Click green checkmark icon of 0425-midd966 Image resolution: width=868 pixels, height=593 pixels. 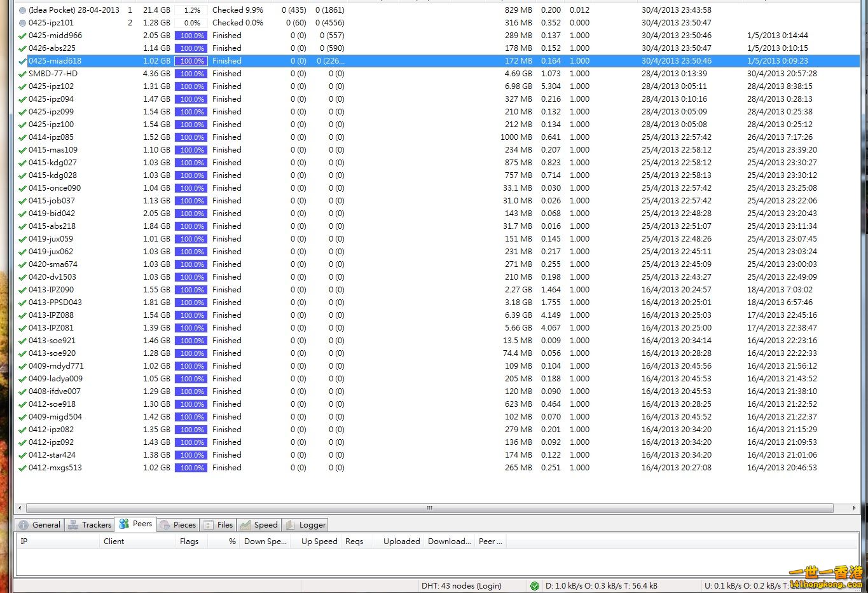tap(23, 36)
